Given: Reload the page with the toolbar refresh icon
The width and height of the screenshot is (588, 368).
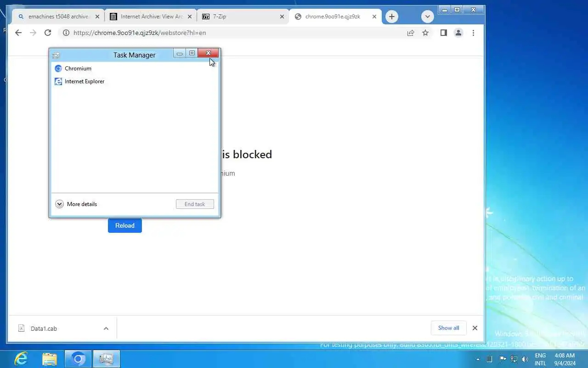Looking at the screenshot, I should pyautogui.click(x=48, y=33).
